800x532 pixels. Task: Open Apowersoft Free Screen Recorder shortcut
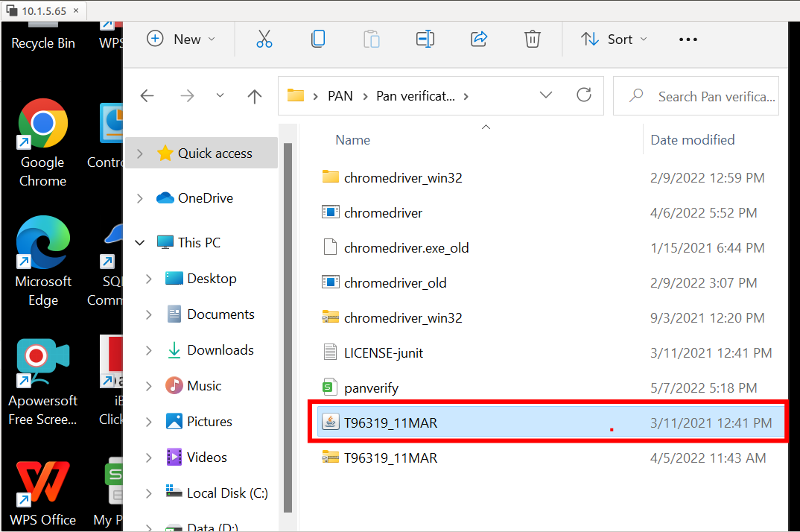pyautogui.click(x=43, y=382)
